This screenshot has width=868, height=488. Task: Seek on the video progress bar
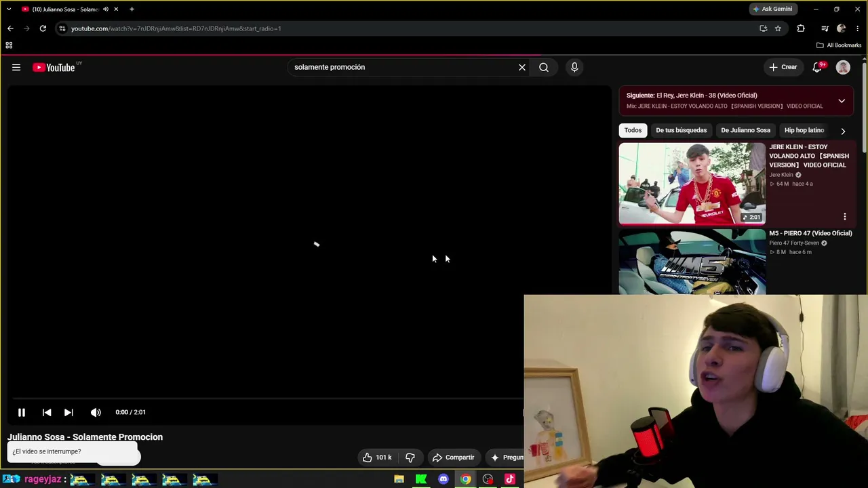point(268,399)
